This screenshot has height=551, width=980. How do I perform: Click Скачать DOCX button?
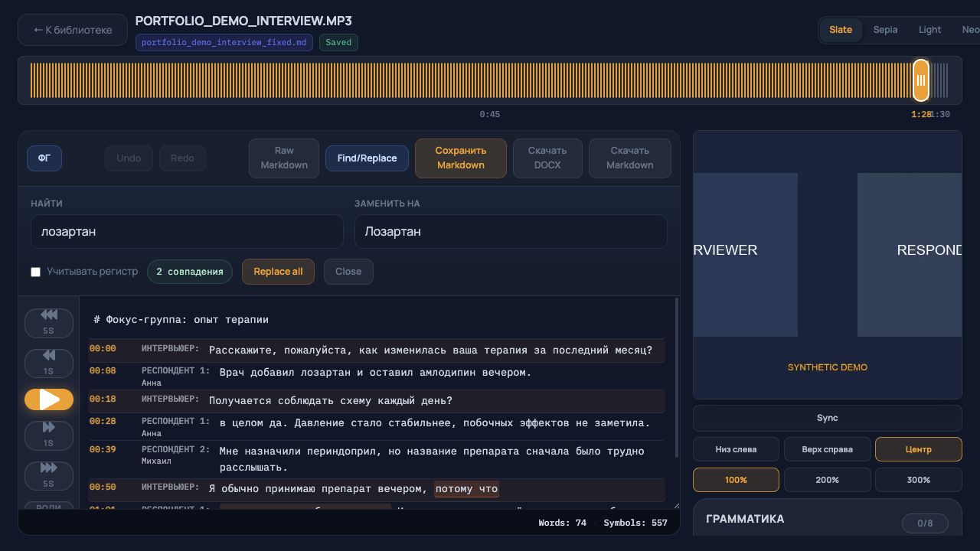point(547,158)
